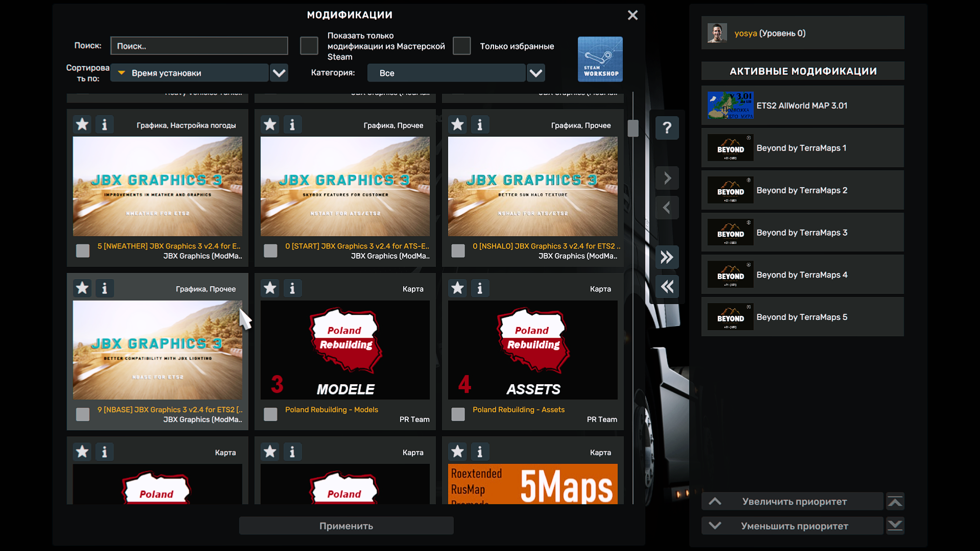Image resolution: width=980 pixels, height=551 pixels.
Task: Click the mod list scrollbar handle
Action: [633, 128]
